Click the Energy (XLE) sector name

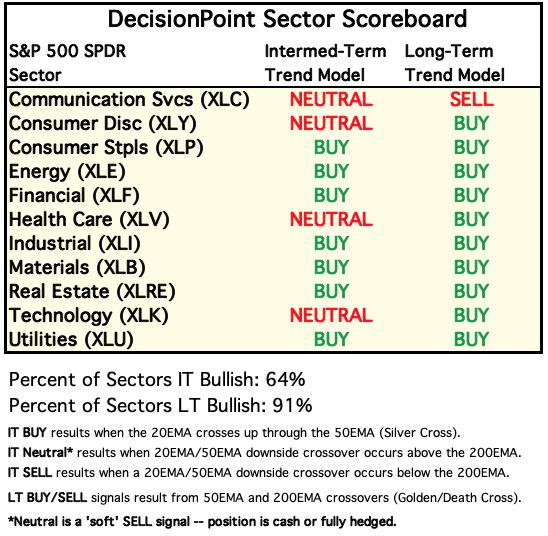tap(67, 172)
